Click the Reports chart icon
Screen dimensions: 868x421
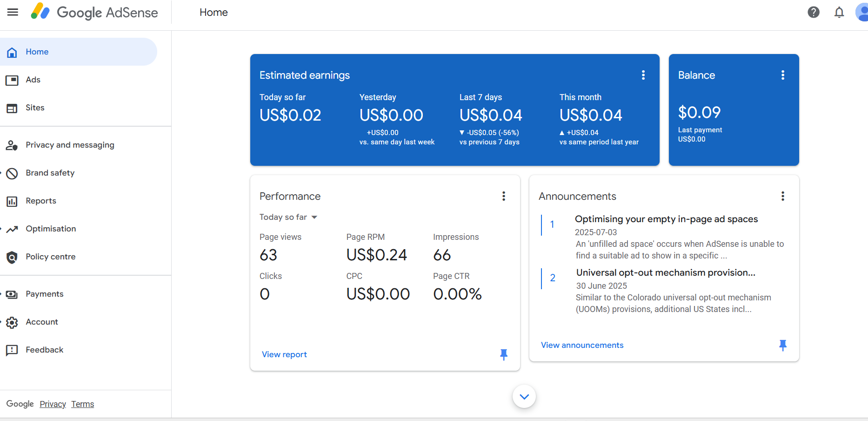pos(12,201)
